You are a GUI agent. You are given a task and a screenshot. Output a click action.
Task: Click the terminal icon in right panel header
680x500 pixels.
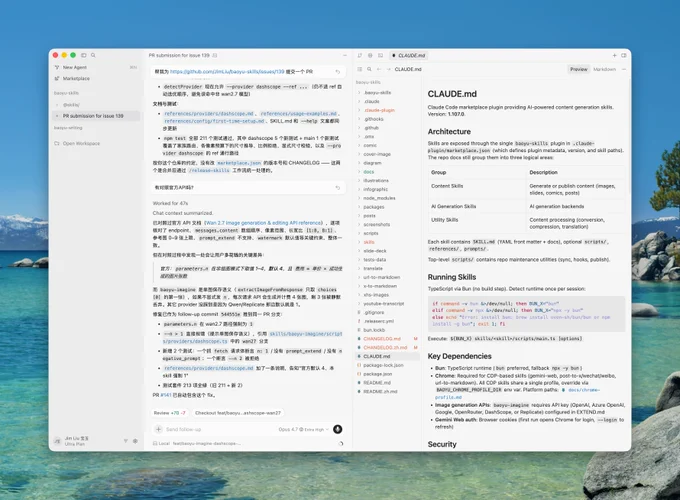380,56
